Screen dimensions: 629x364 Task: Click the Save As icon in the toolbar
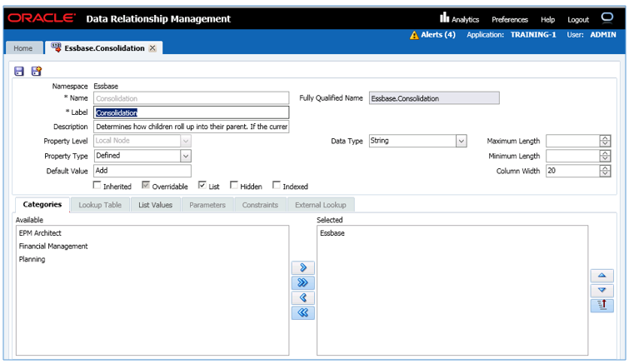pos(37,72)
